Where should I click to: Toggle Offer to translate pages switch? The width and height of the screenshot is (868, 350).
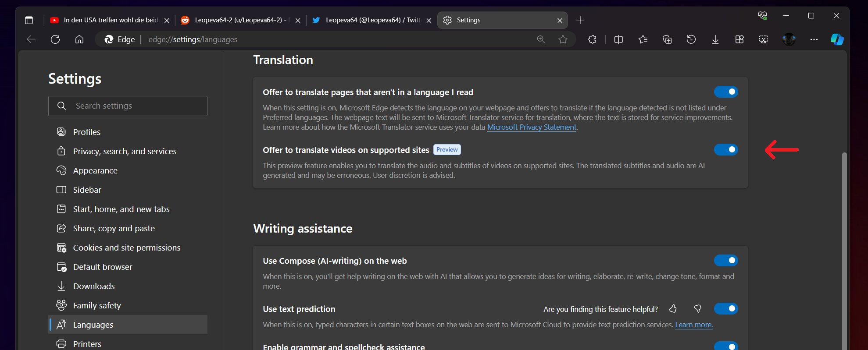point(726,92)
